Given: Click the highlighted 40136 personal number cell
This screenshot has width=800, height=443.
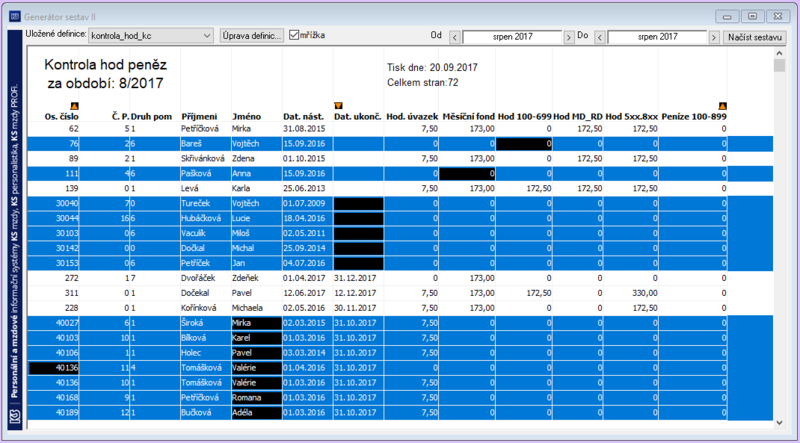Looking at the screenshot, I should pos(54,368).
